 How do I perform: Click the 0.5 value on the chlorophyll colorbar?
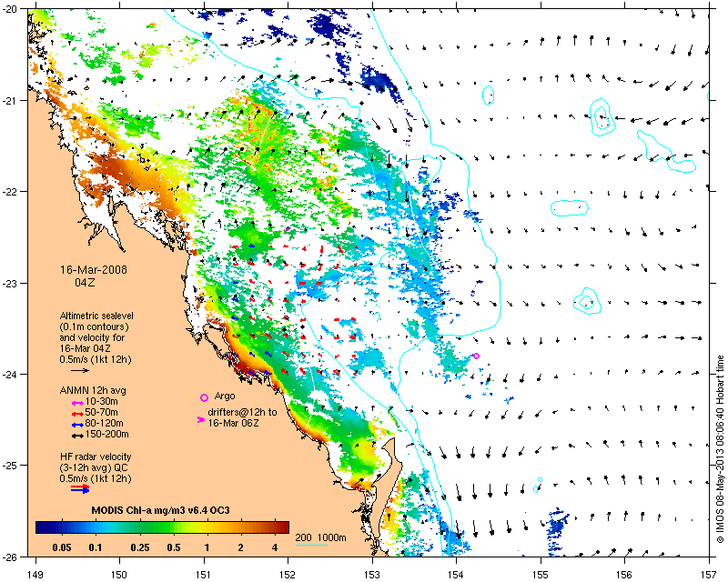coord(174,547)
